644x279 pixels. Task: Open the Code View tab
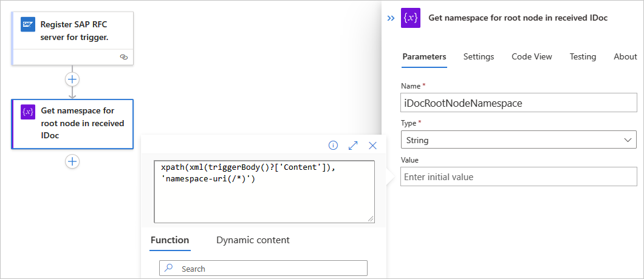click(x=532, y=56)
